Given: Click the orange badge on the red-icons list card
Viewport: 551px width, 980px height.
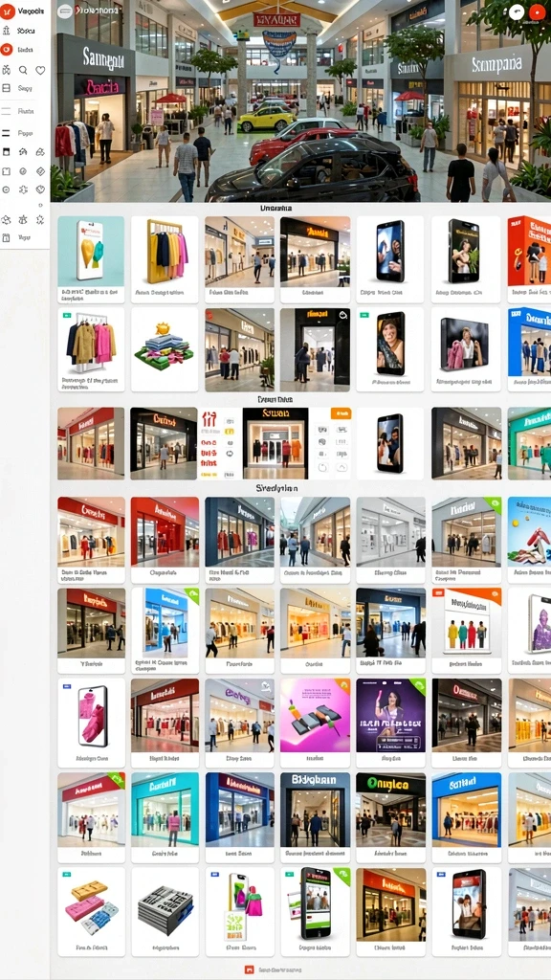Looking at the screenshot, I should pyautogui.click(x=341, y=413).
